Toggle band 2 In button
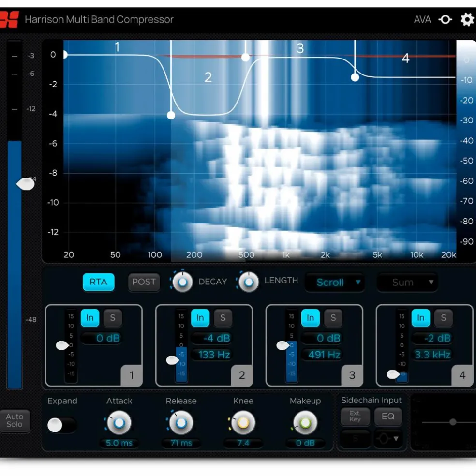Image resolution: width=476 pixels, height=476 pixels. (200, 318)
